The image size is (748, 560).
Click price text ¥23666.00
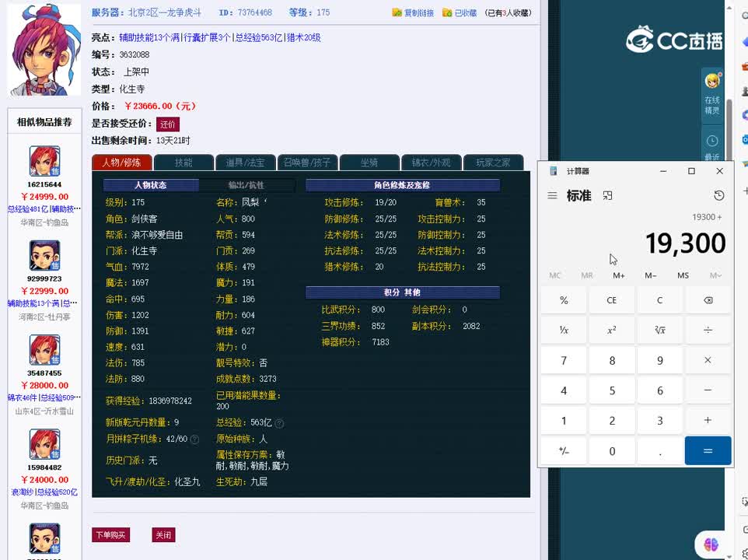tap(160, 107)
